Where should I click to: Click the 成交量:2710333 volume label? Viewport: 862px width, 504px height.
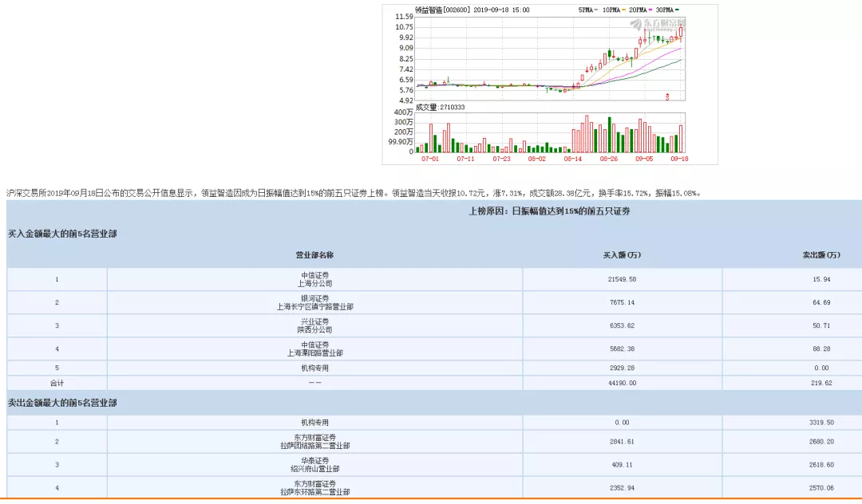[440, 107]
